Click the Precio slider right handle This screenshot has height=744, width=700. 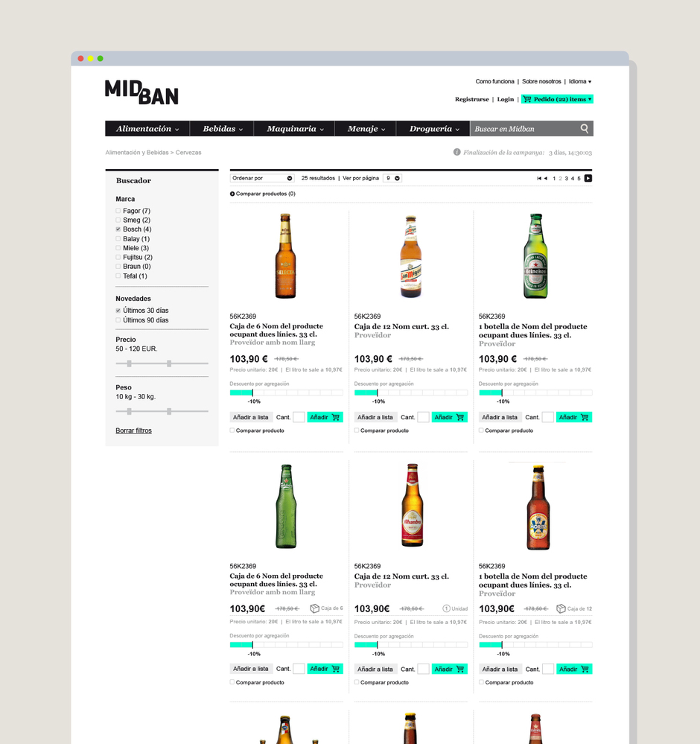tap(169, 363)
